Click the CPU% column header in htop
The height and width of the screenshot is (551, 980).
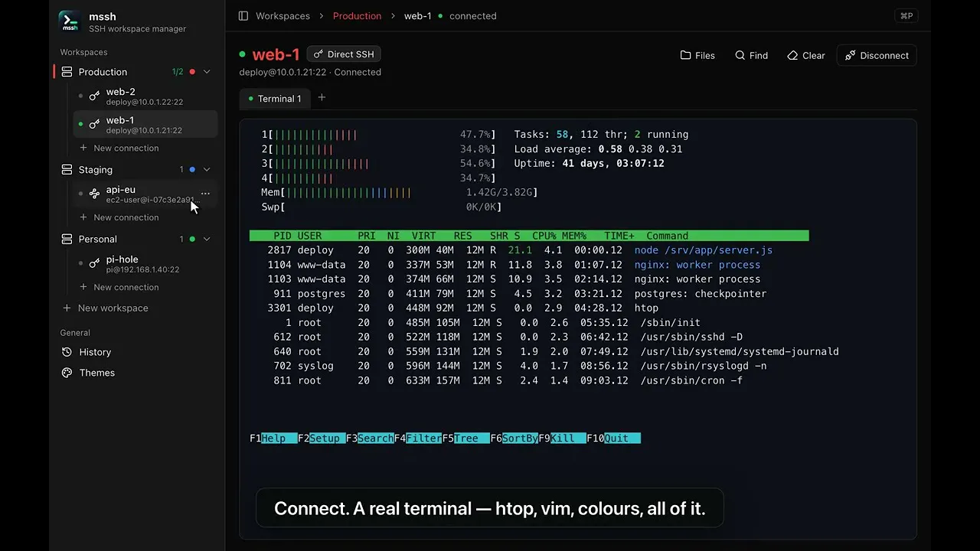coord(544,236)
